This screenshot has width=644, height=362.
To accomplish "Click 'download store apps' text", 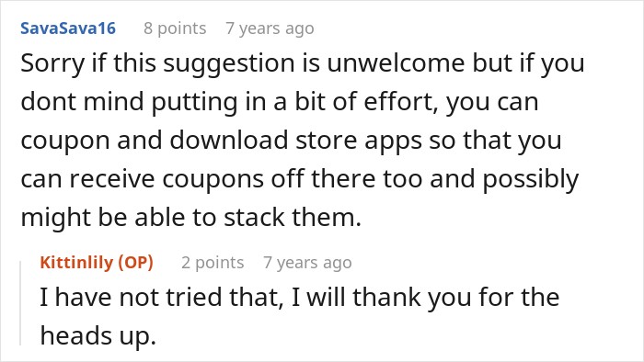I will click(x=295, y=141).
